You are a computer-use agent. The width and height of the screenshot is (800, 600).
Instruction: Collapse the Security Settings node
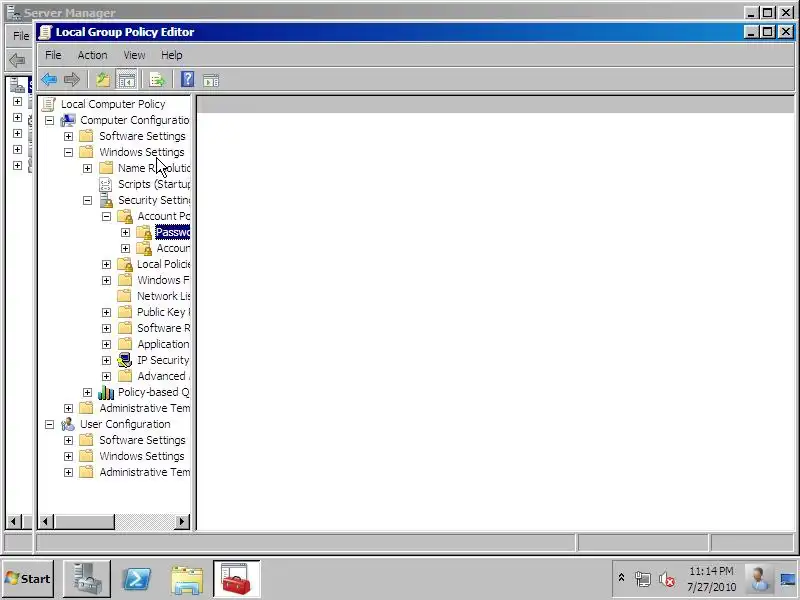coord(87,200)
